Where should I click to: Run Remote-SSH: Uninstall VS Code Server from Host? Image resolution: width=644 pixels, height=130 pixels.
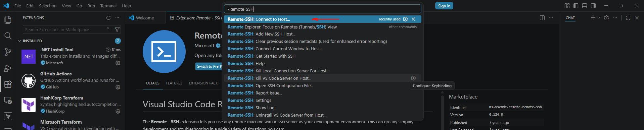point(322,115)
